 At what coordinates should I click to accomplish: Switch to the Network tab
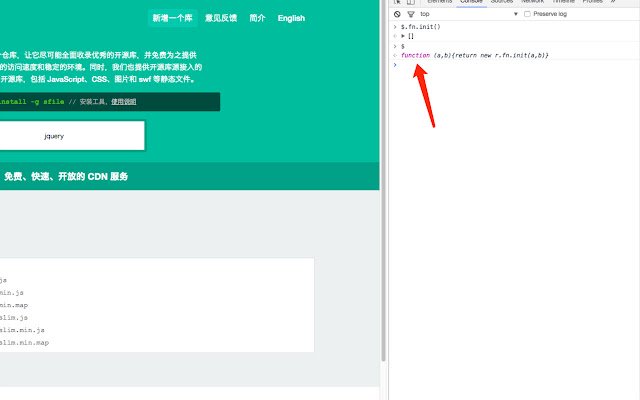point(532,2)
